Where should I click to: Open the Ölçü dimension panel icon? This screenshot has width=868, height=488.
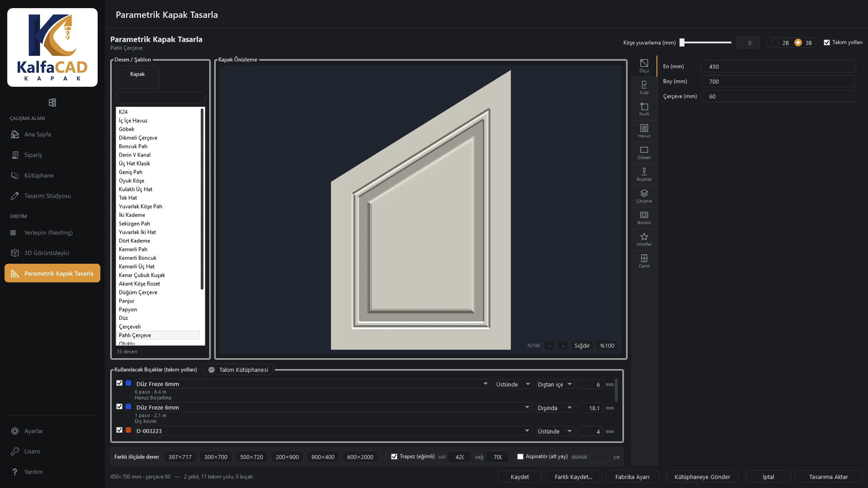(644, 66)
